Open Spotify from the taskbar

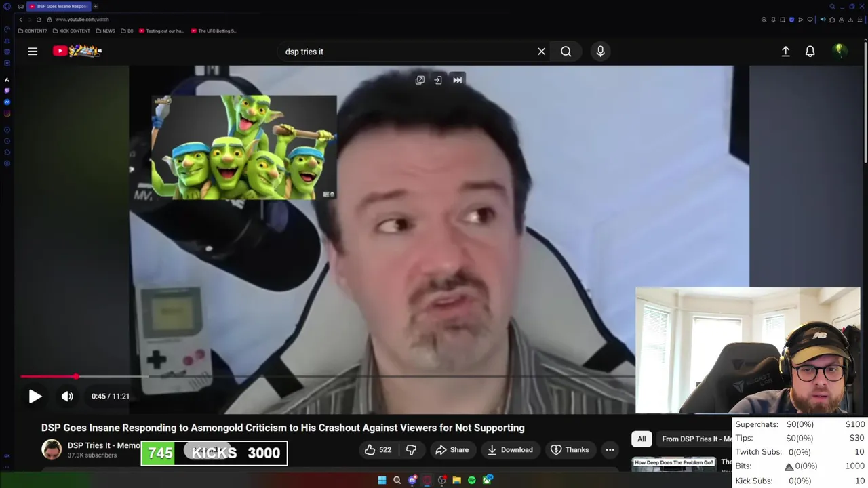tap(472, 480)
